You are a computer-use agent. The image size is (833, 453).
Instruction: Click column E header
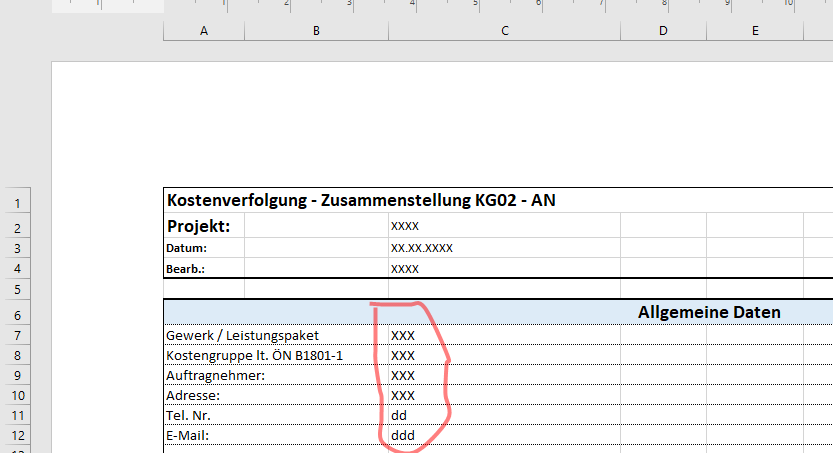[755, 31]
